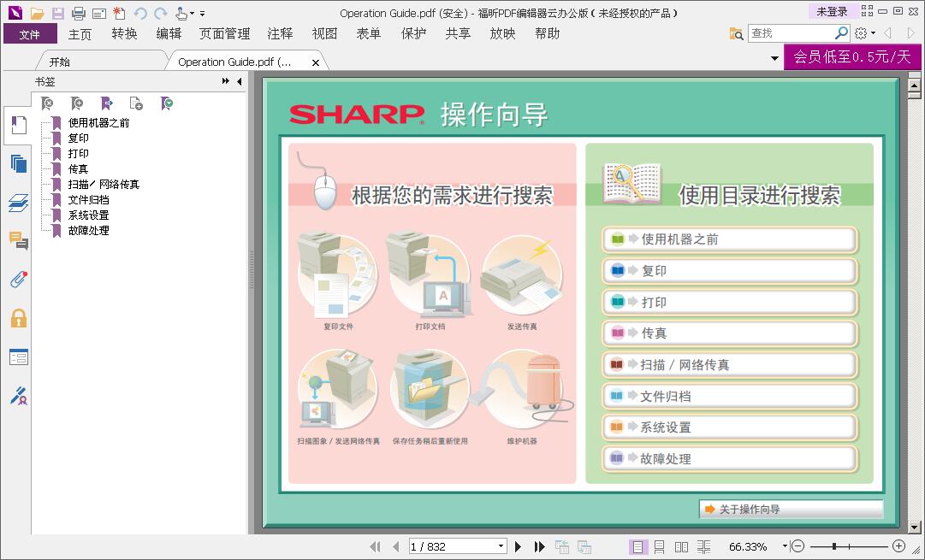
Task: Open the form fields sidebar icon
Action: (18, 357)
